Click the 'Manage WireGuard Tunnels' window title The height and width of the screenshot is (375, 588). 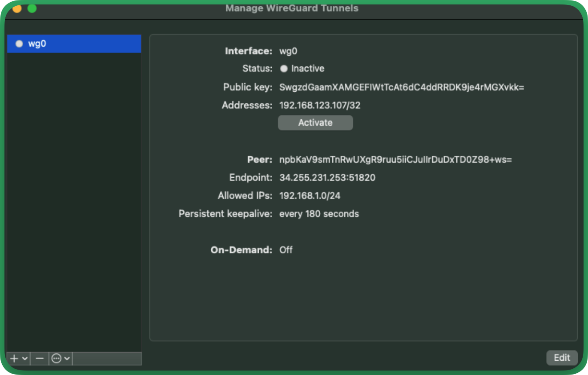click(292, 8)
